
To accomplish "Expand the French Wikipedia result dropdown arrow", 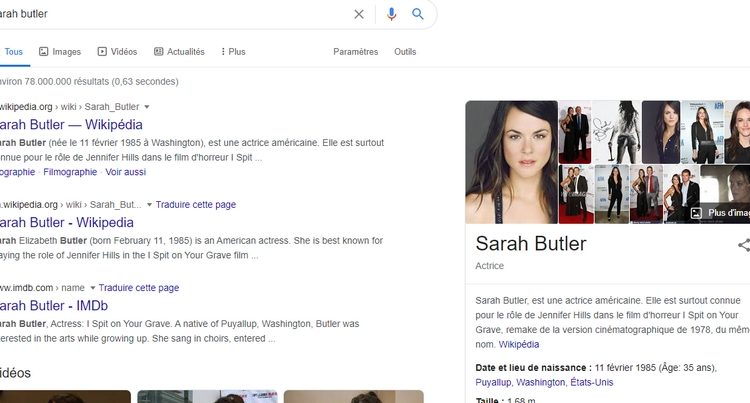I will click(x=147, y=107).
